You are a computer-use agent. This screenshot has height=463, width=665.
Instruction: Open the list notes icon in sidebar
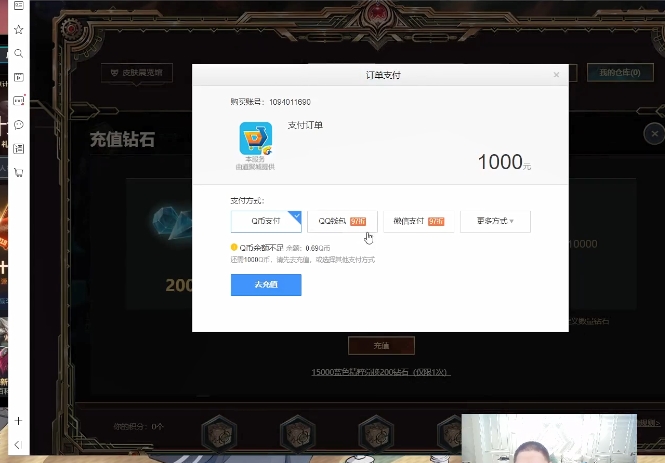point(18,148)
